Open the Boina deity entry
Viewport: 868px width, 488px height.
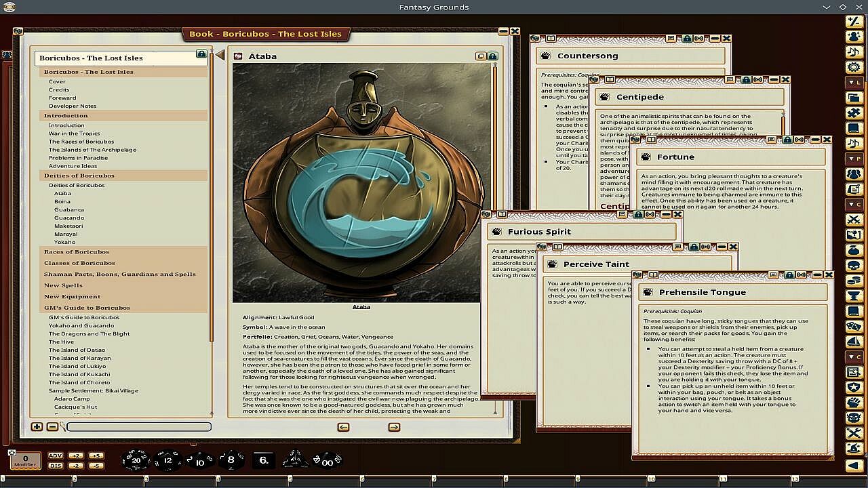(x=62, y=201)
